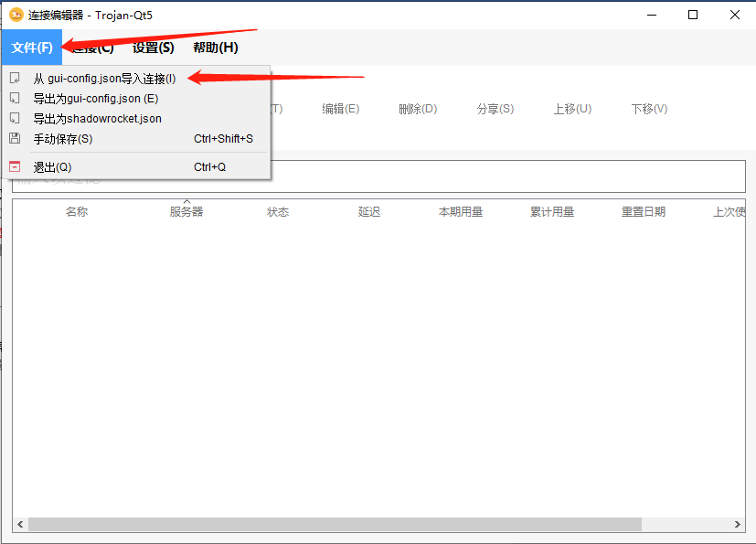The width and height of the screenshot is (756, 544).
Task: Click the 下移(V) toolbar button
Action: click(649, 109)
